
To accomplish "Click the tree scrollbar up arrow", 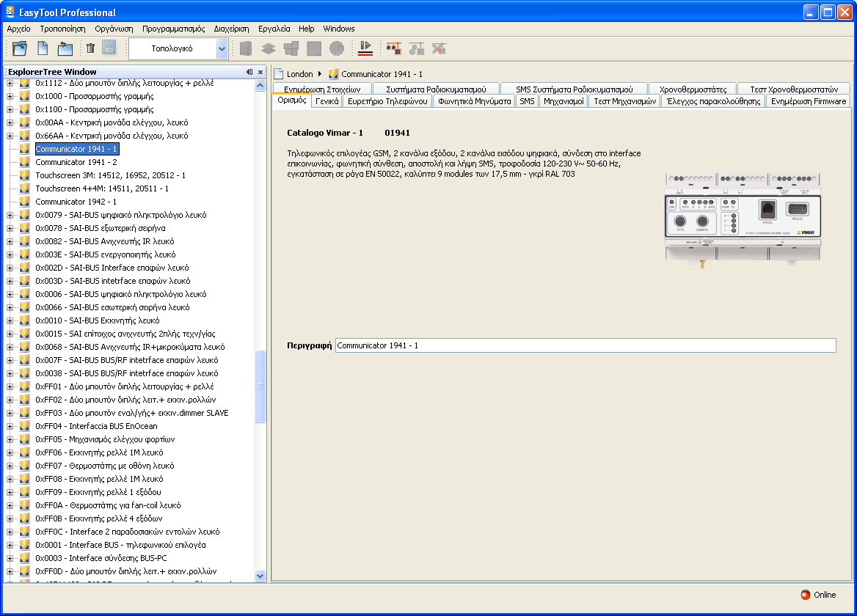I will tap(260, 85).
